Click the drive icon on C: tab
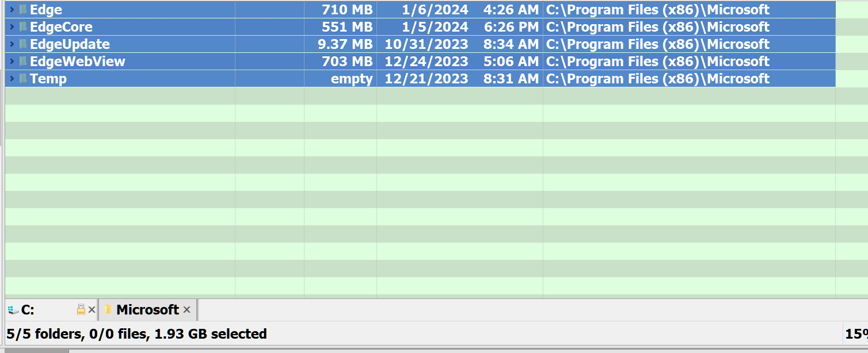This screenshot has width=868, height=353. pyautogui.click(x=13, y=310)
